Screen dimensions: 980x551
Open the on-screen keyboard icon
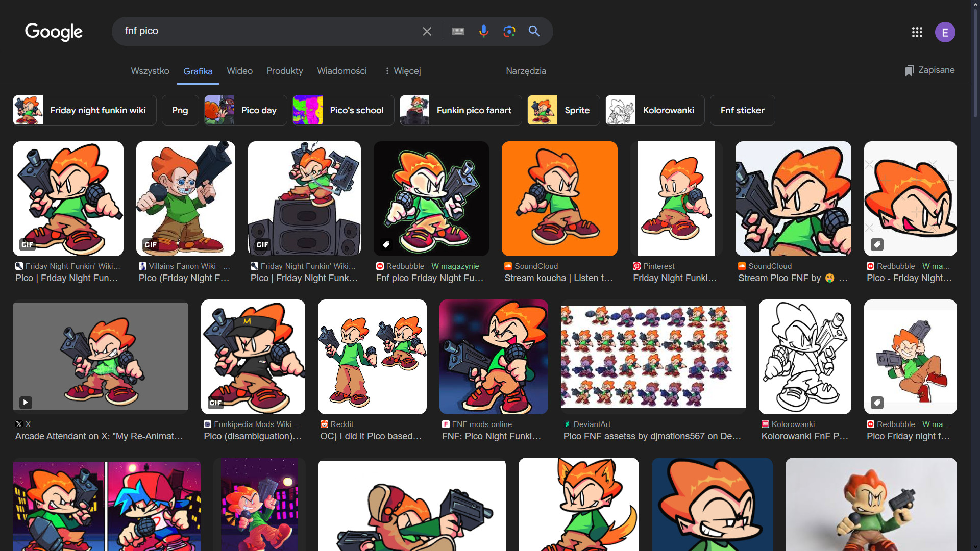click(x=458, y=32)
